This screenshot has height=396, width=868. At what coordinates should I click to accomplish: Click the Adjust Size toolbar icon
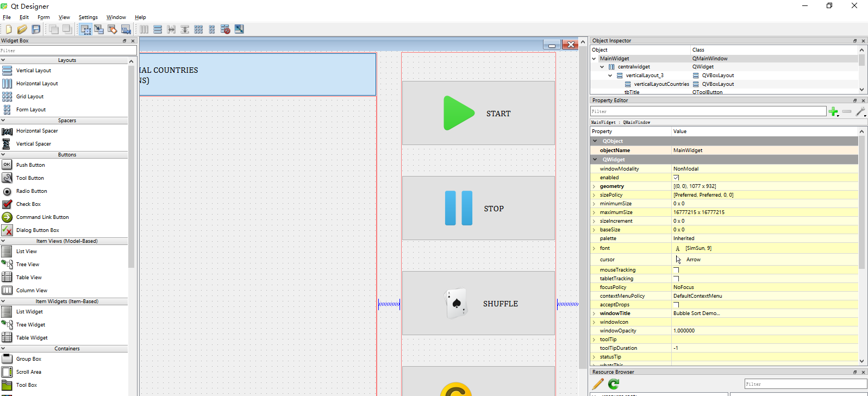pyautogui.click(x=239, y=29)
